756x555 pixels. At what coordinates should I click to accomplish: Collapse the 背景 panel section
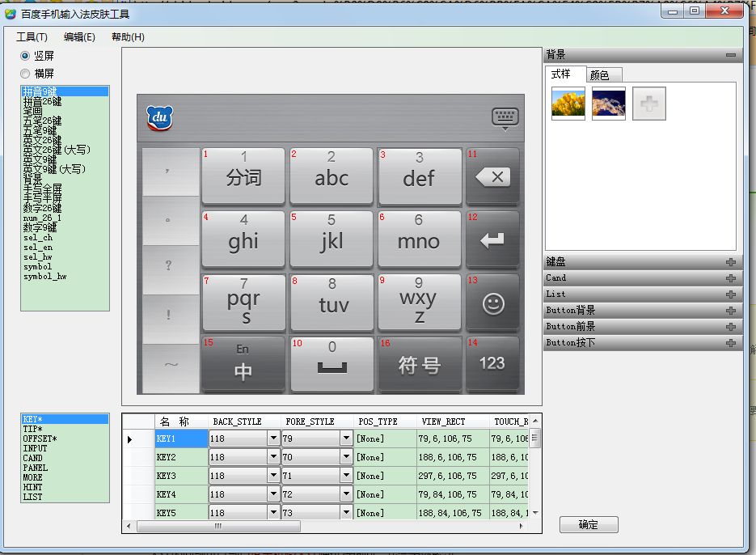pyautogui.click(x=731, y=55)
